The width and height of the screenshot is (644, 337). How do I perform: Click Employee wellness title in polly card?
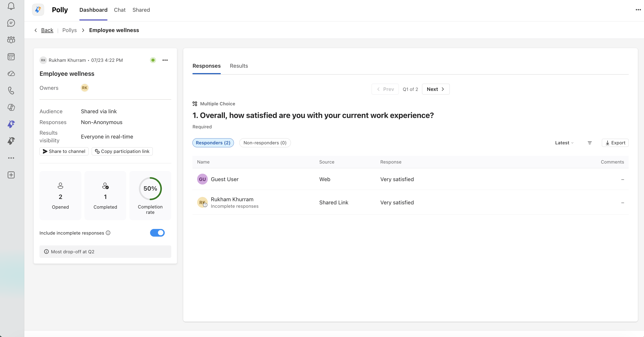coord(67,74)
